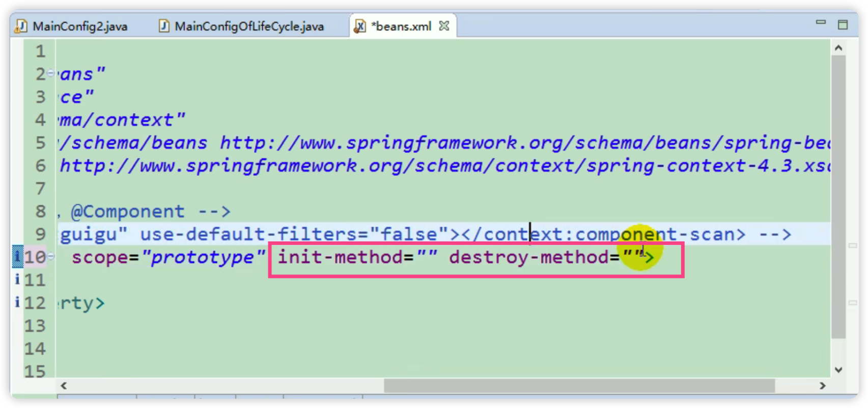
Task: Click the overview ruler marker beside line 10
Action: click(x=853, y=246)
